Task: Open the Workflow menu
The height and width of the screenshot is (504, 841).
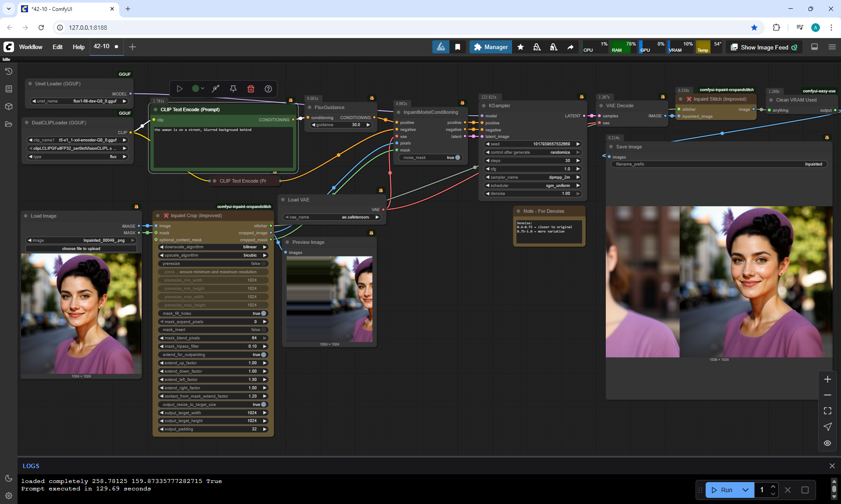Action: (x=31, y=47)
